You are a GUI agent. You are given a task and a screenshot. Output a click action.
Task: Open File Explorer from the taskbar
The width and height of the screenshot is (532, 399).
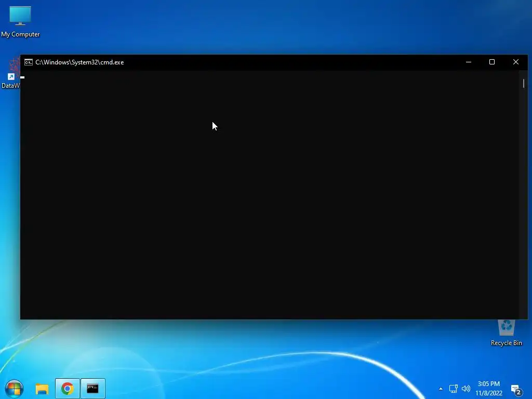[x=42, y=389]
